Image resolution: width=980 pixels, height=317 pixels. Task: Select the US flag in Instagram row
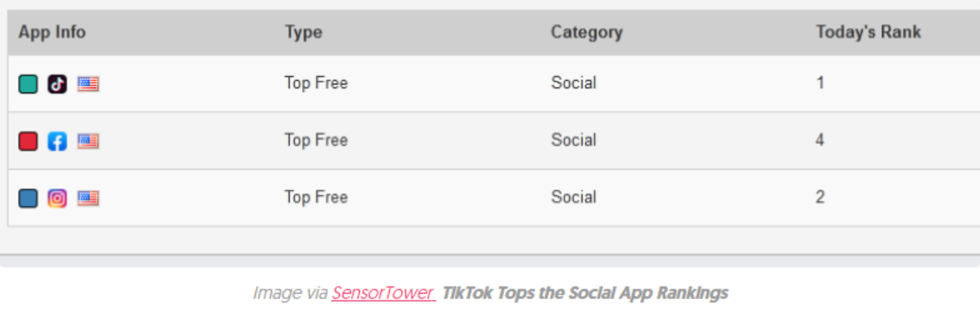point(88,198)
